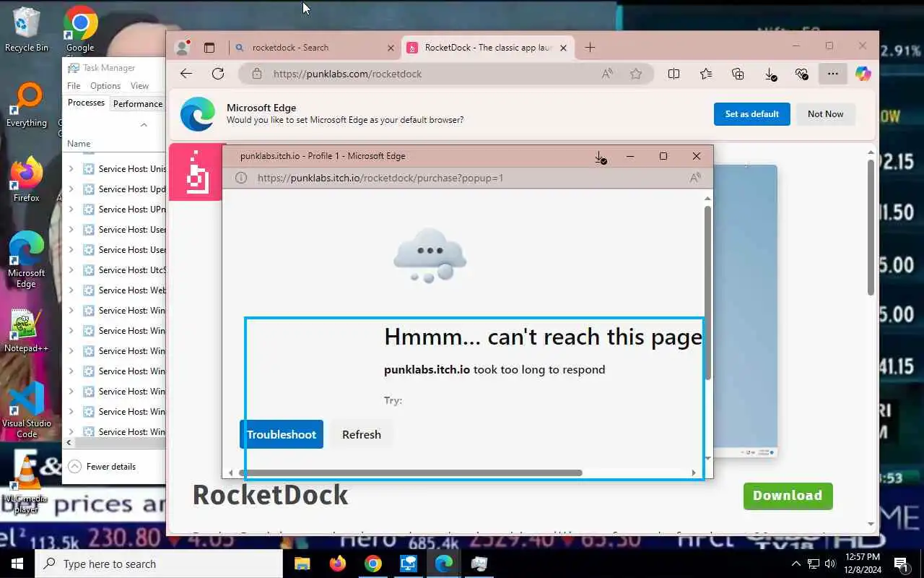Open Collections icon in Edge toolbar
The width and height of the screenshot is (924, 578).
pos(738,74)
